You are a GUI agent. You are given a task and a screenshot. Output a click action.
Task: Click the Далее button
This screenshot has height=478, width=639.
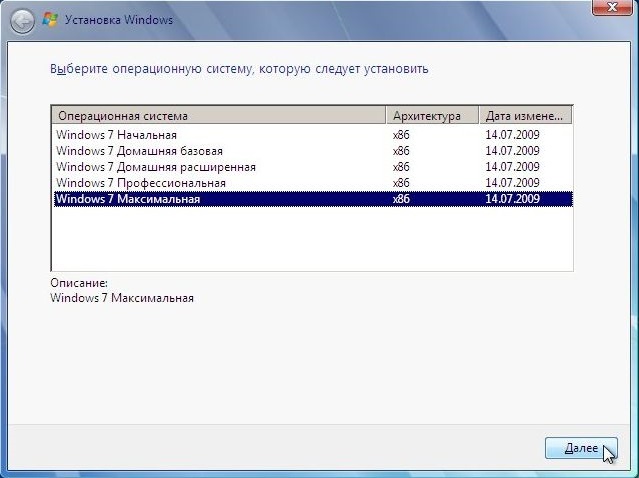click(581, 448)
